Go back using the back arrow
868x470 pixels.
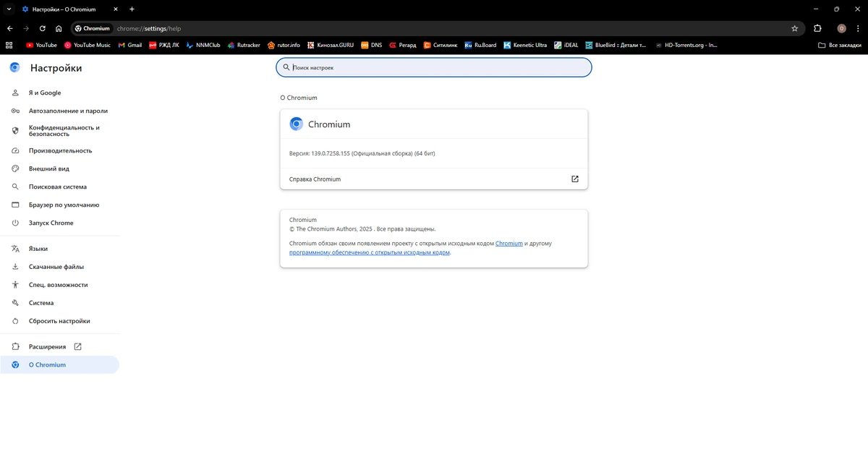tap(9, 28)
